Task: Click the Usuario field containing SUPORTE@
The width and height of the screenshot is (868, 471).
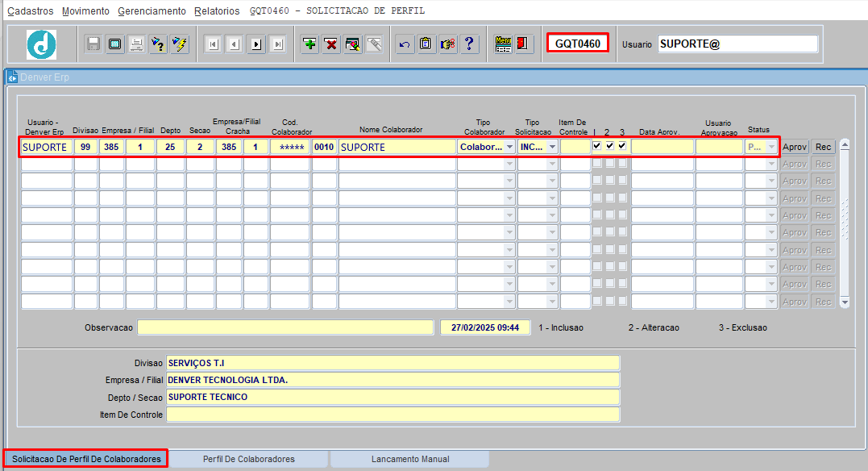Action: 737,44
